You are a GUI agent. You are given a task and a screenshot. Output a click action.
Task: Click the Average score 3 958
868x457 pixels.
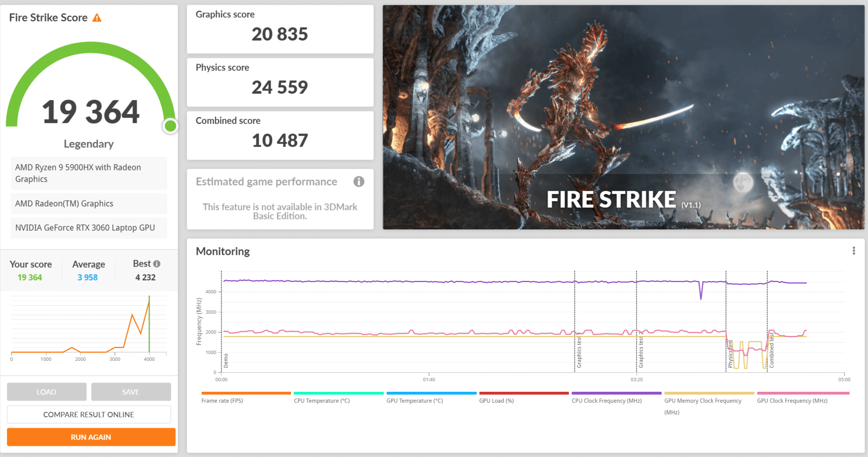pos(88,278)
